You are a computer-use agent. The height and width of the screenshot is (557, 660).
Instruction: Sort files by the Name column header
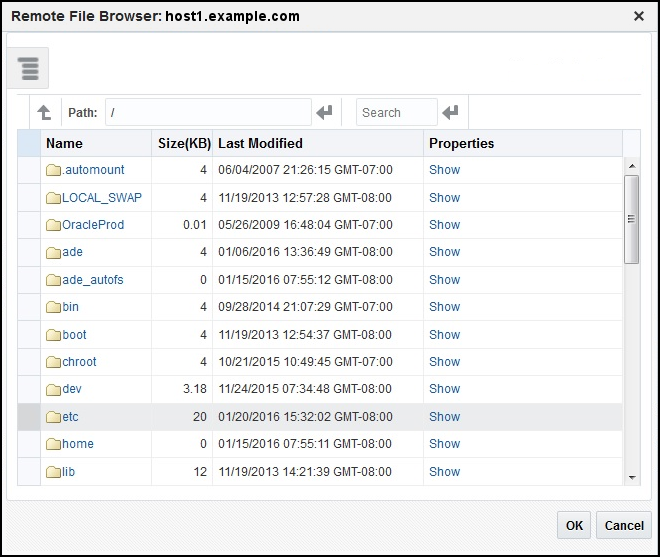click(65, 143)
